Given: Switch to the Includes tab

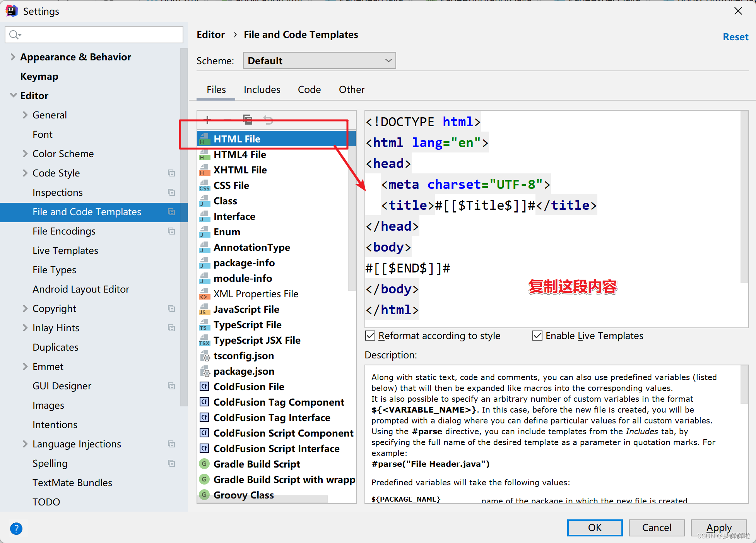Looking at the screenshot, I should click(x=262, y=90).
